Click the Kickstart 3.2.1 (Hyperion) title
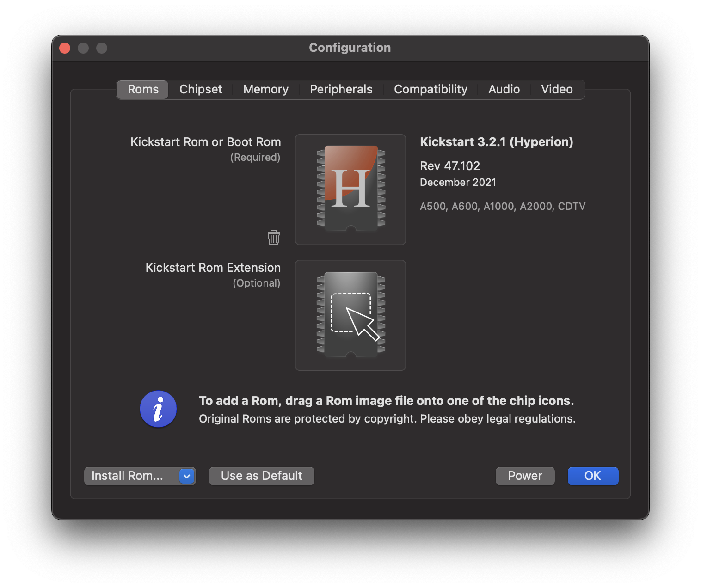 coord(497,142)
